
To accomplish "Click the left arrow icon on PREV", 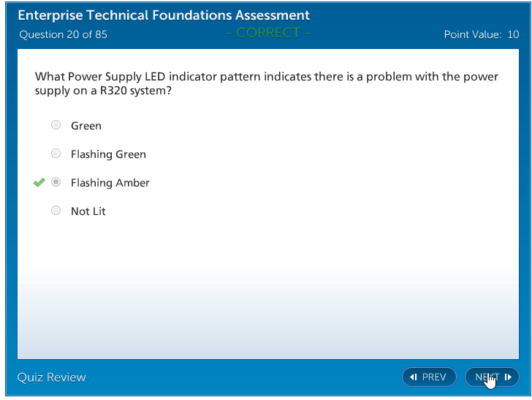I will coord(414,377).
